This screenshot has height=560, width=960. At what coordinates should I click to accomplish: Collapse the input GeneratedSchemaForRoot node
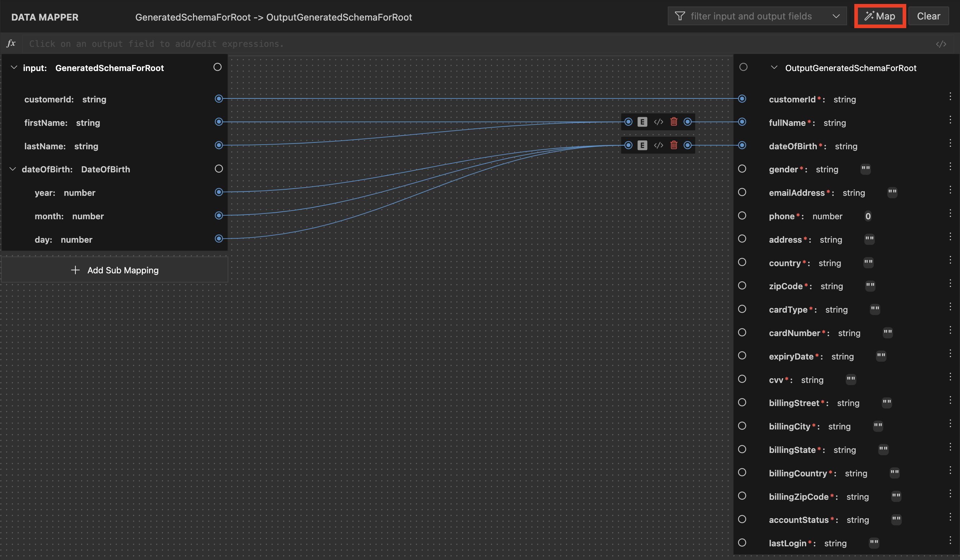point(14,68)
